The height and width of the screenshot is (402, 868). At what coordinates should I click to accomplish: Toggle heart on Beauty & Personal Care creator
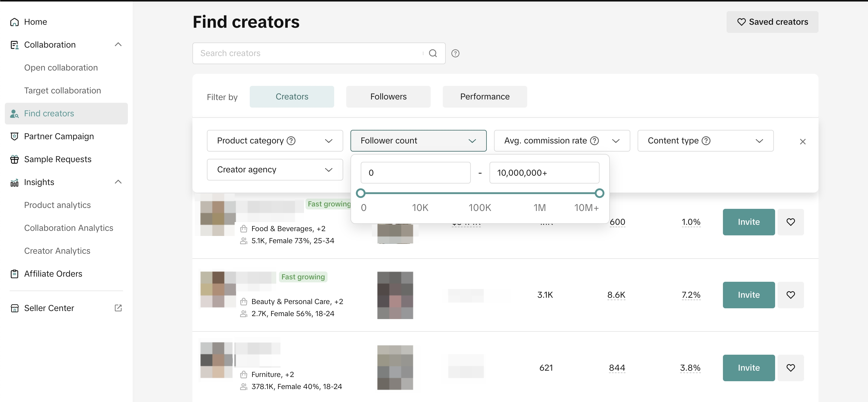tap(790, 295)
